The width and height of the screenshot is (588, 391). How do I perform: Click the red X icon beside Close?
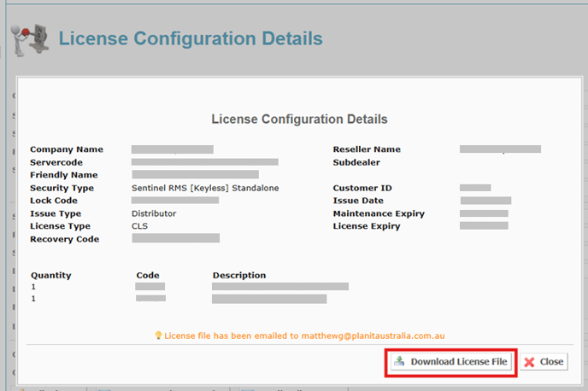coord(529,362)
